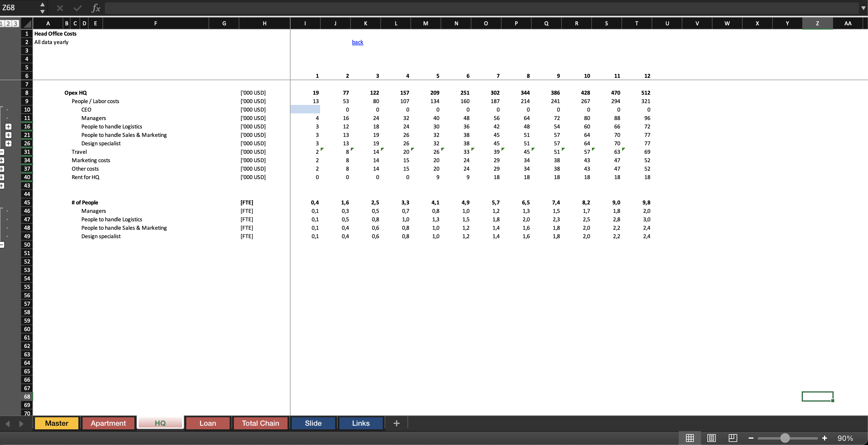Click the 'Opex HQ' label
This screenshot has height=445, width=868.
75,93
